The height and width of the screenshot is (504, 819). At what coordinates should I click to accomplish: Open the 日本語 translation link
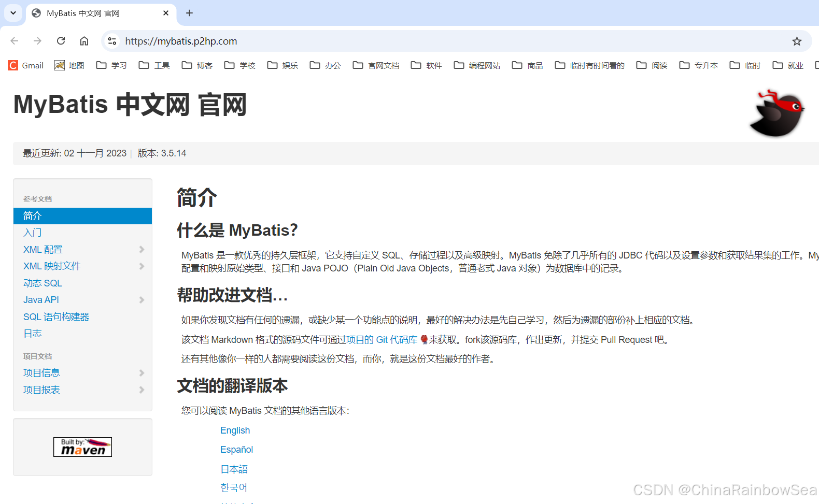click(234, 469)
